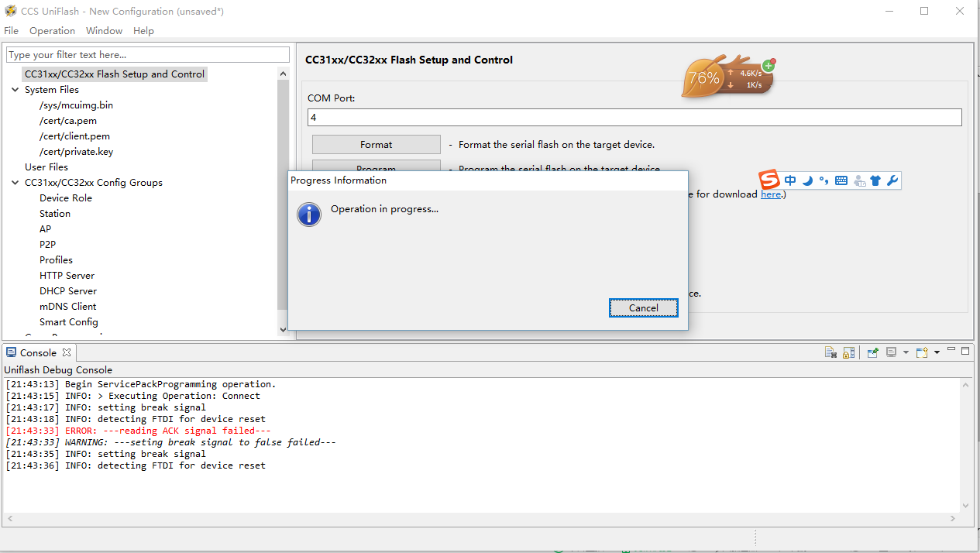
Task: Open the wrench settings icon in IME bar
Action: tap(892, 180)
